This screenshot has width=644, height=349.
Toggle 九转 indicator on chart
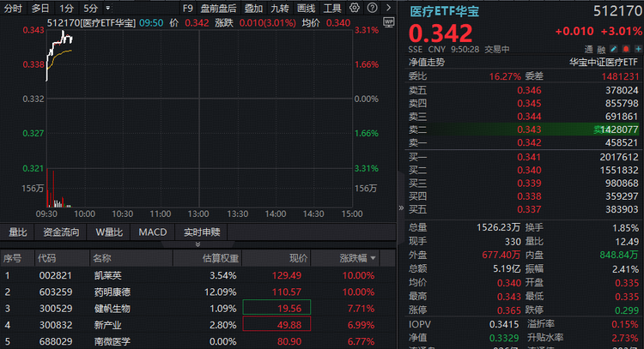[280, 8]
